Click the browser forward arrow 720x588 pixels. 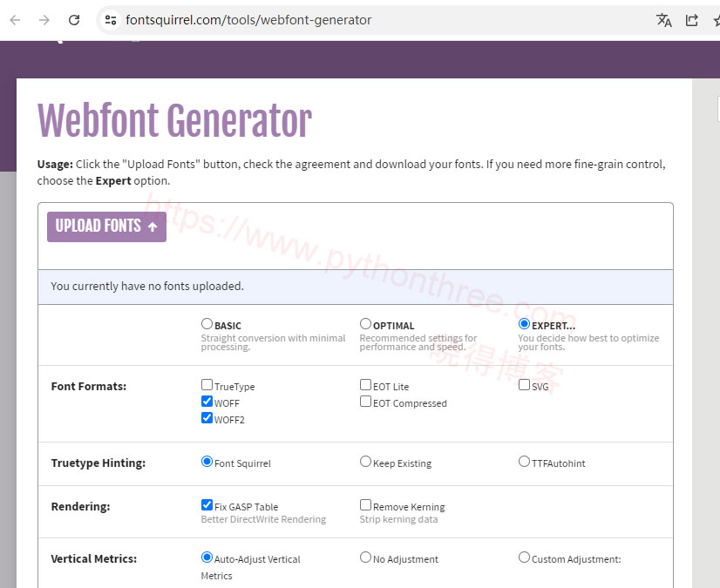(x=44, y=20)
